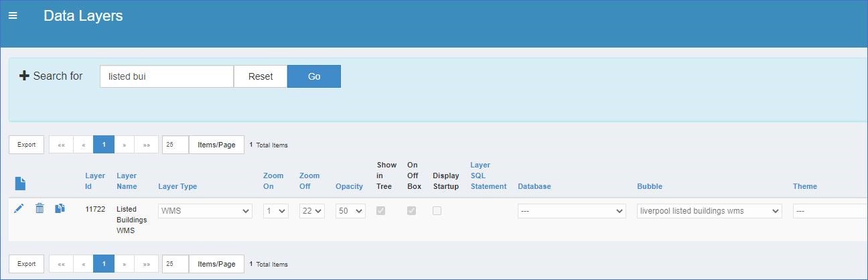Go to next page in top pager
Viewport: 868px width, 280px height.
coord(125,145)
